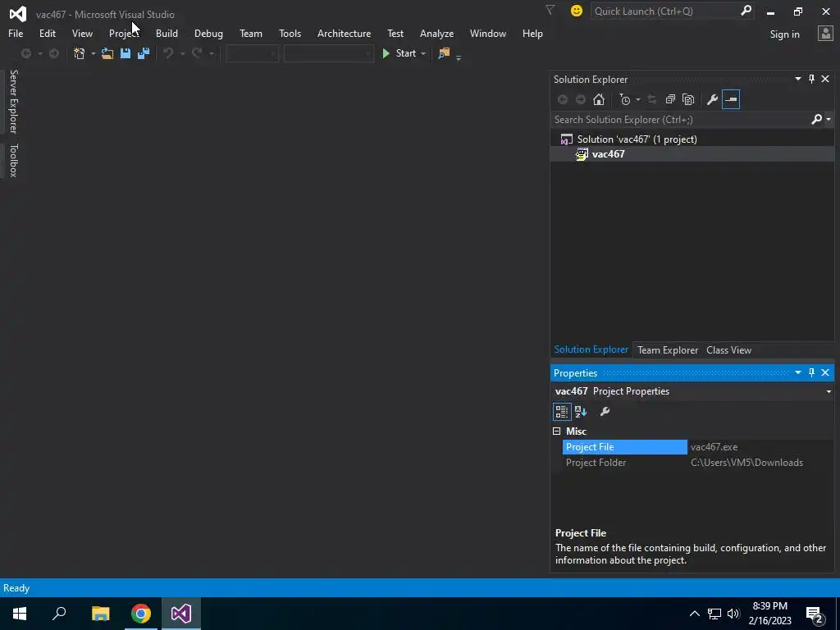The width and height of the screenshot is (840, 630).
Task: Click the Save (single floppy) icon
Action: point(126,53)
